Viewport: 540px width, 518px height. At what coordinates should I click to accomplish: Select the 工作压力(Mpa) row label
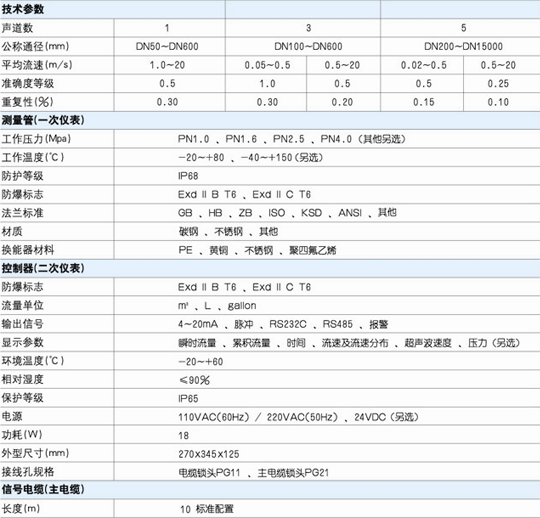click(x=36, y=139)
